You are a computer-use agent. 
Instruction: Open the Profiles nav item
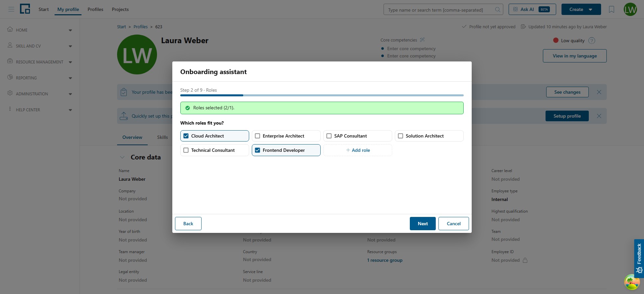(95, 9)
